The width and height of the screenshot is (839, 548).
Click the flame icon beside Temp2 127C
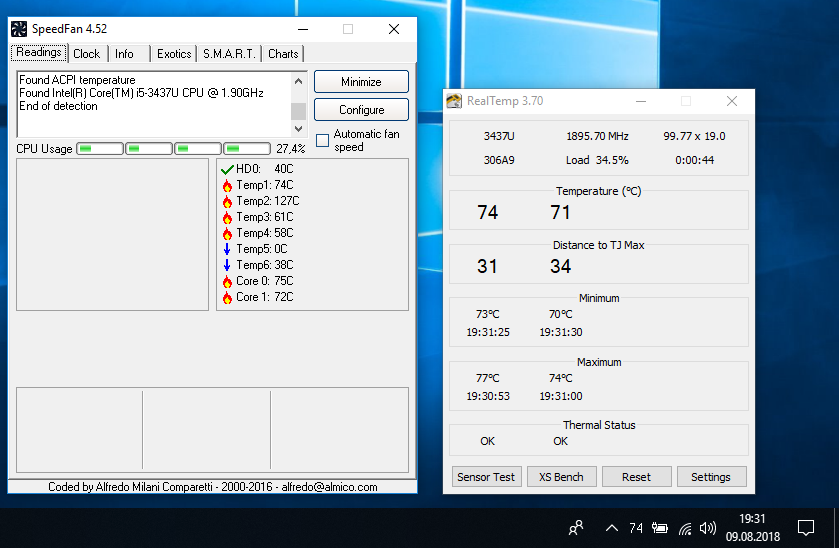[x=227, y=201]
